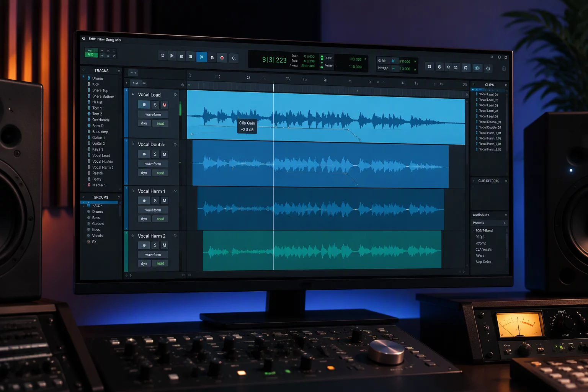Open the waveform view selector on Vocal Lead
588x392 pixels.
(x=153, y=114)
